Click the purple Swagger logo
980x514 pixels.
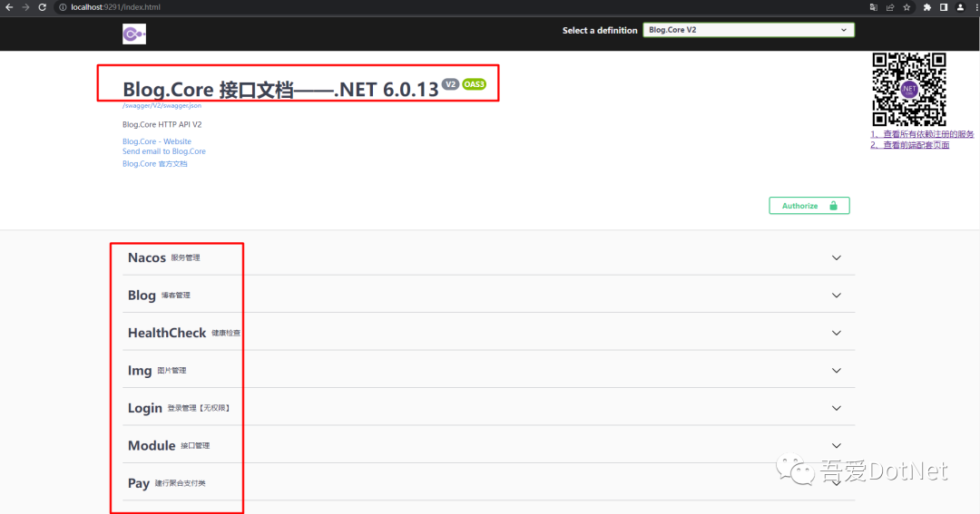[134, 34]
